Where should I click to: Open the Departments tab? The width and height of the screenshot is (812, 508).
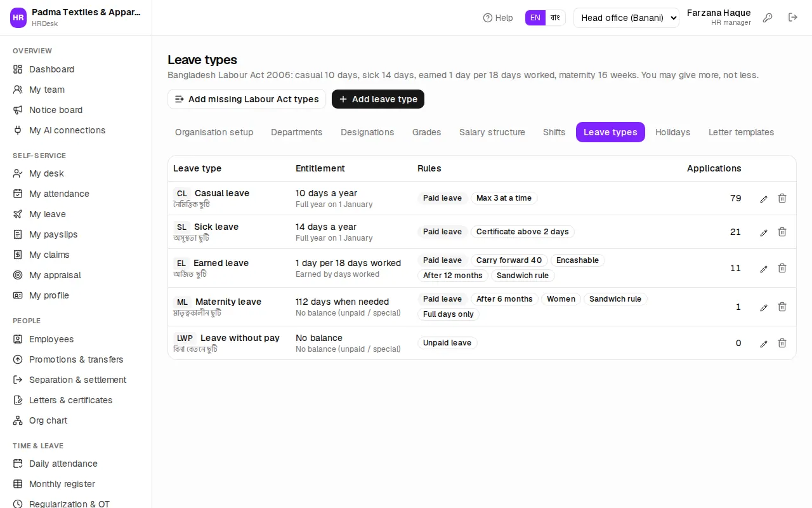click(296, 132)
